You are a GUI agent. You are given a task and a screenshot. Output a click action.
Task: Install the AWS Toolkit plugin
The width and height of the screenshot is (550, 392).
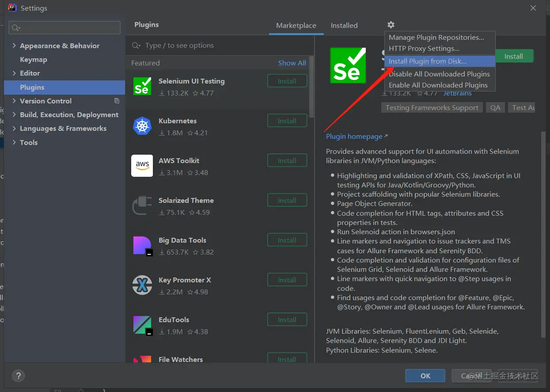[x=287, y=160]
